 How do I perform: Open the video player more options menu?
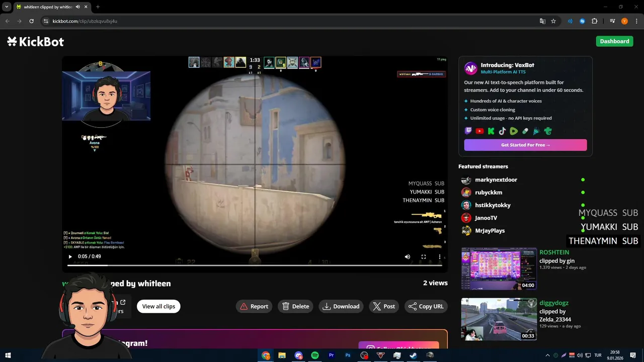point(440,256)
